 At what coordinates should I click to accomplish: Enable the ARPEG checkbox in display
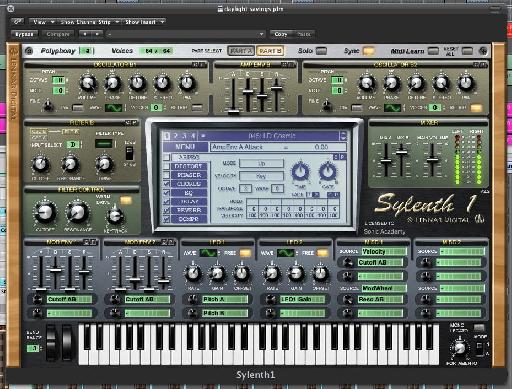pyautogui.click(x=167, y=157)
